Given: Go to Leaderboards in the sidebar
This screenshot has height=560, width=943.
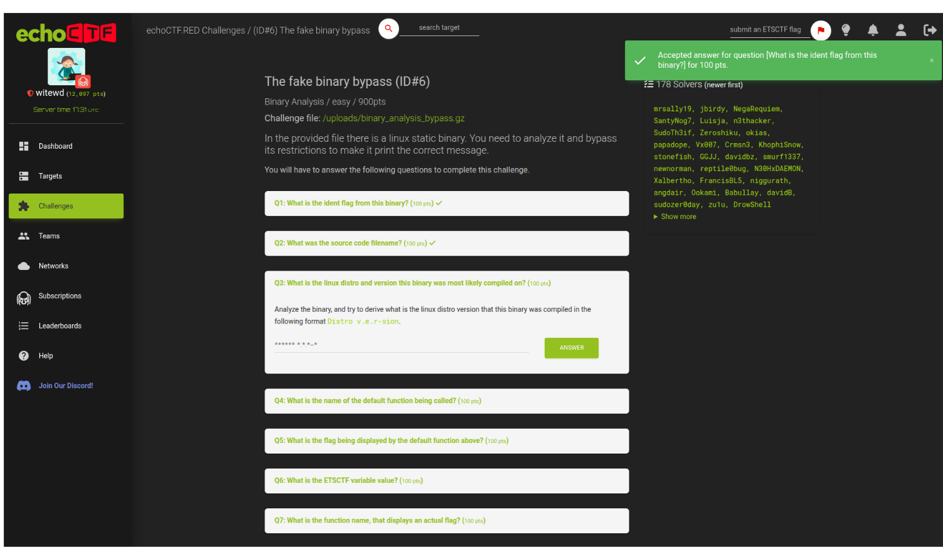Looking at the screenshot, I should 60,326.
